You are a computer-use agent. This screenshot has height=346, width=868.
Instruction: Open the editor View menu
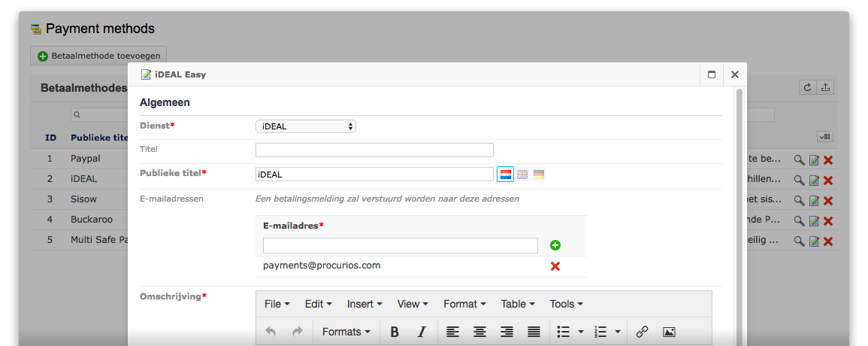413,304
